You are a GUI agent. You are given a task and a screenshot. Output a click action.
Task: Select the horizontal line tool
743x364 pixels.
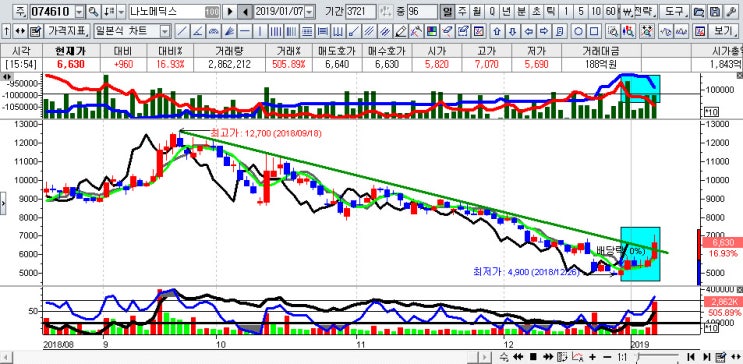coord(245,32)
